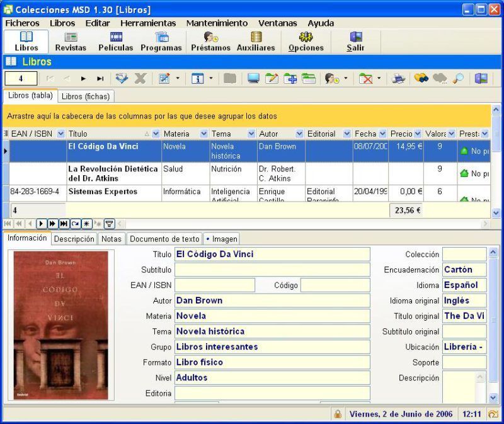
Task: Click the binoculars search icon
Action: 421,78
